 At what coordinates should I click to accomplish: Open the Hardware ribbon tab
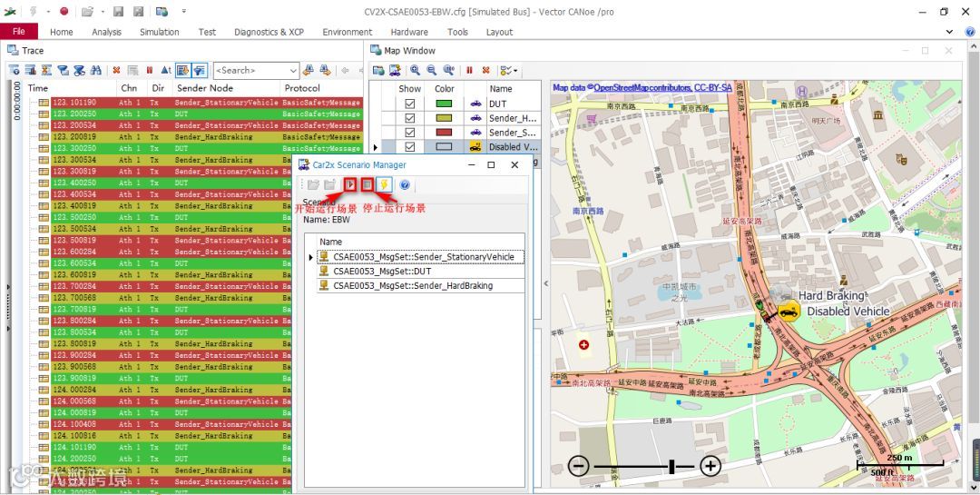pyautogui.click(x=409, y=32)
